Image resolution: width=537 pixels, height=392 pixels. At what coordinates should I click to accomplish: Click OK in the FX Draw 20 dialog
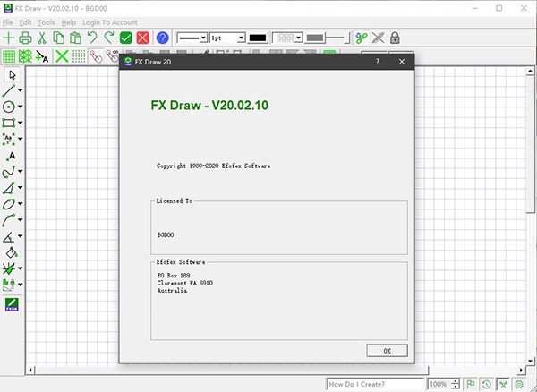point(387,351)
